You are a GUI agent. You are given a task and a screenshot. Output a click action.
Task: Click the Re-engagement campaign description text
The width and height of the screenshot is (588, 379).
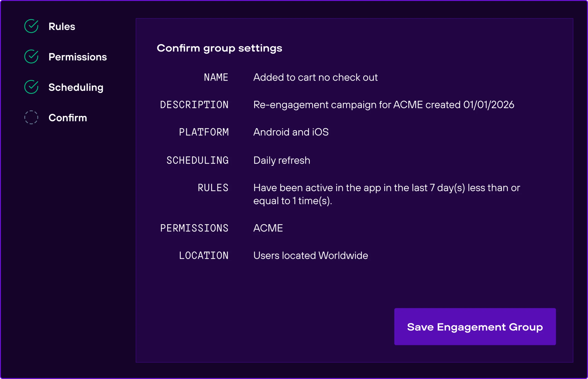[x=384, y=105]
